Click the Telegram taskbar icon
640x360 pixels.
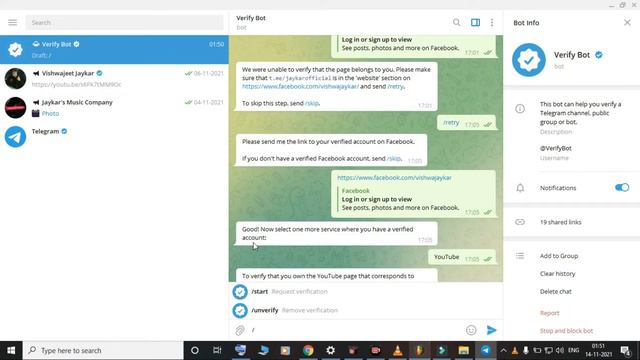pos(485,350)
